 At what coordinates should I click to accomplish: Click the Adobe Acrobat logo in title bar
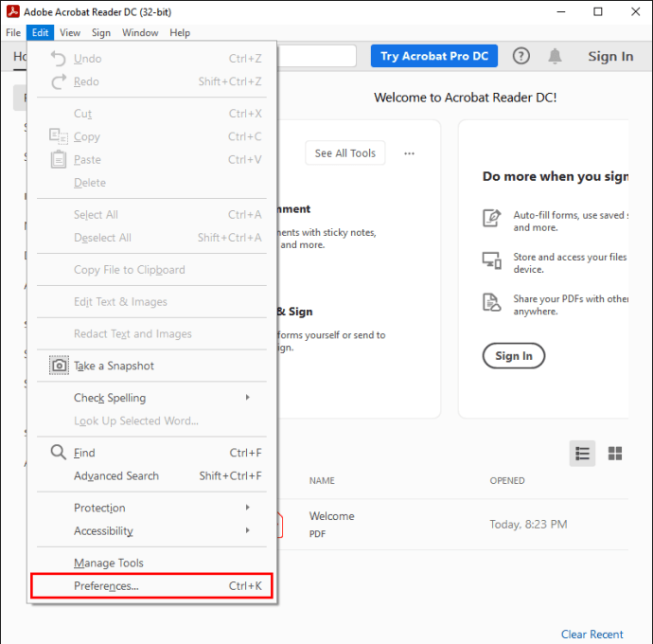[13, 11]
